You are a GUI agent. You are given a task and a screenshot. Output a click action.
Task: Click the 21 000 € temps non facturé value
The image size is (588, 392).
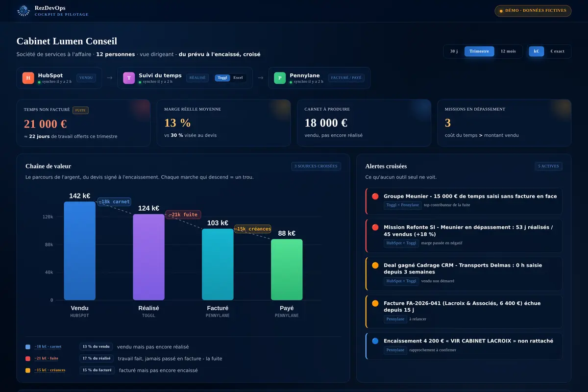click(45, 123)
